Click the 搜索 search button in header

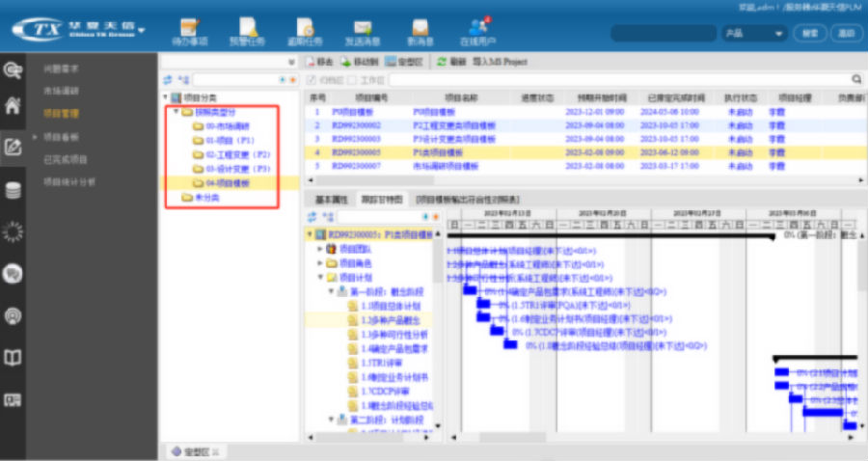pos(810,33)
